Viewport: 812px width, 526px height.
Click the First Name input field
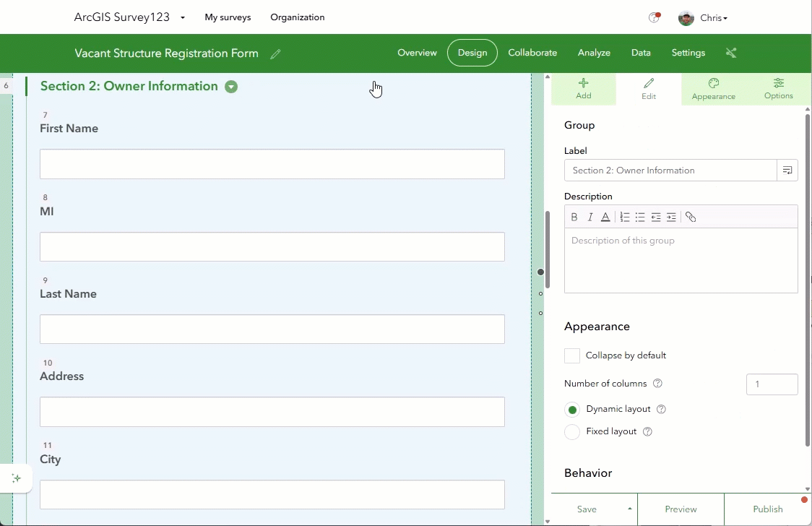pos(272,164)
